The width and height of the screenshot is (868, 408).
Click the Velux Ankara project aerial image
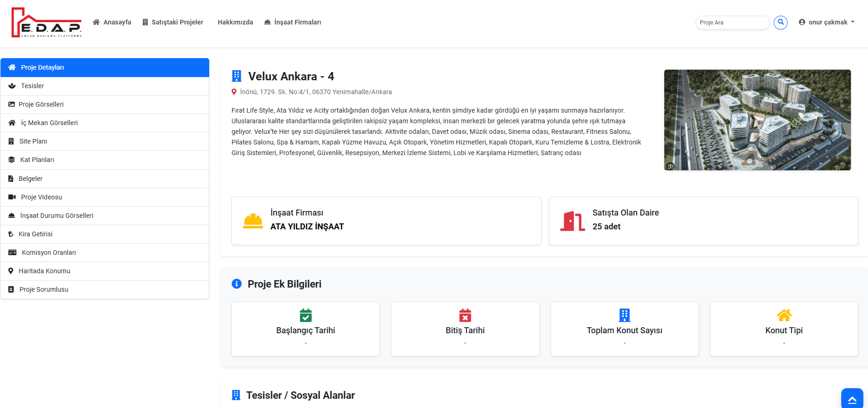(x=757, y=120)
